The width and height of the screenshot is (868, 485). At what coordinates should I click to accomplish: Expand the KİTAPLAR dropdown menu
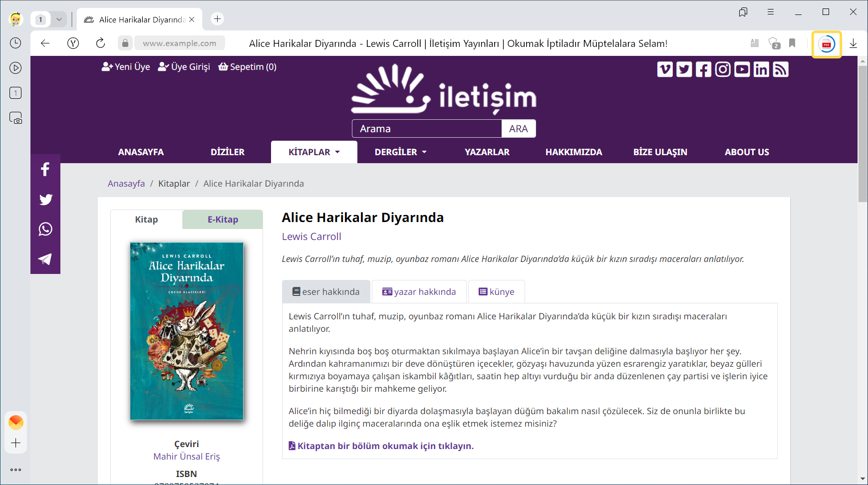pos(314,152)
